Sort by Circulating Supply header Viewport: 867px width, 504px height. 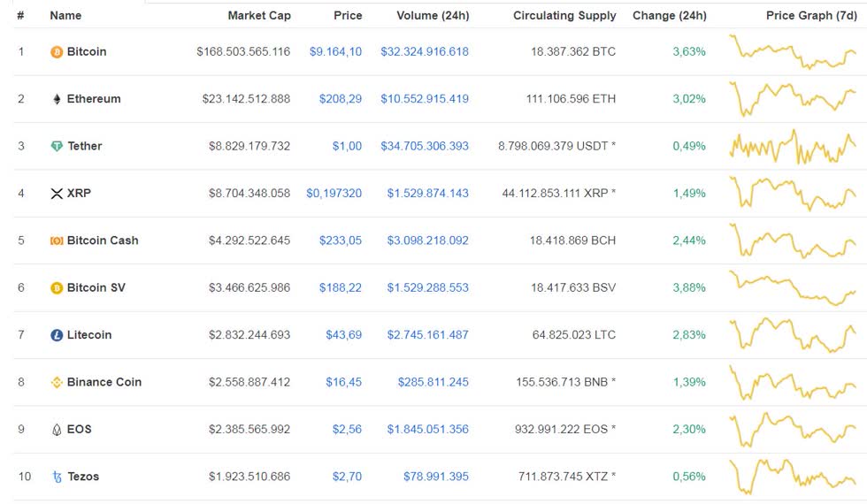point(564,16)
